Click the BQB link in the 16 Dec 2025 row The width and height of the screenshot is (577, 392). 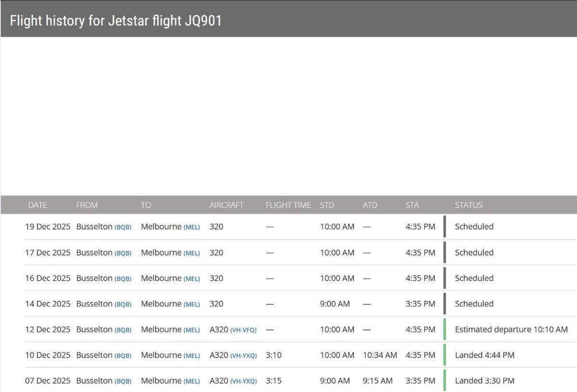pyautogui.click(x=123, y=279)
